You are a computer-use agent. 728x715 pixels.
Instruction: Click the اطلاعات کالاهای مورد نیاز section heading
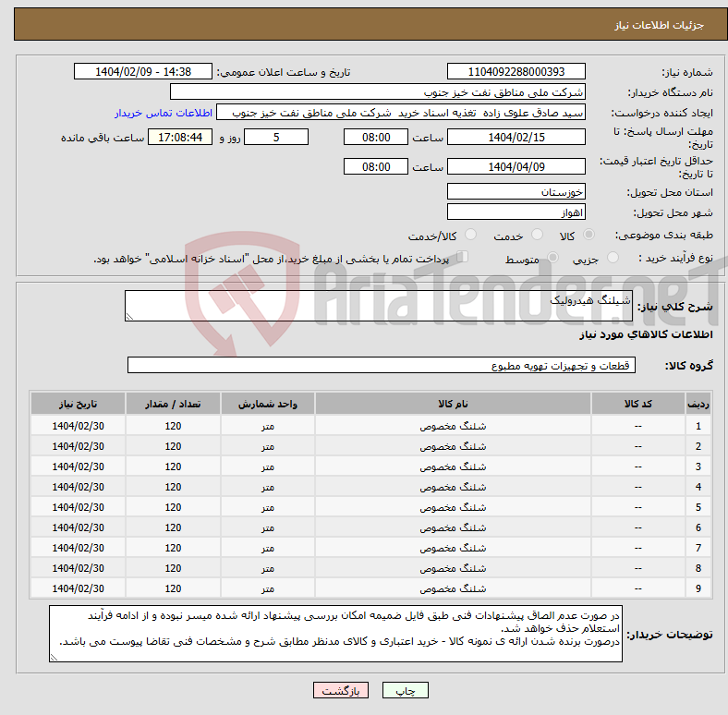tap(646, 334)
